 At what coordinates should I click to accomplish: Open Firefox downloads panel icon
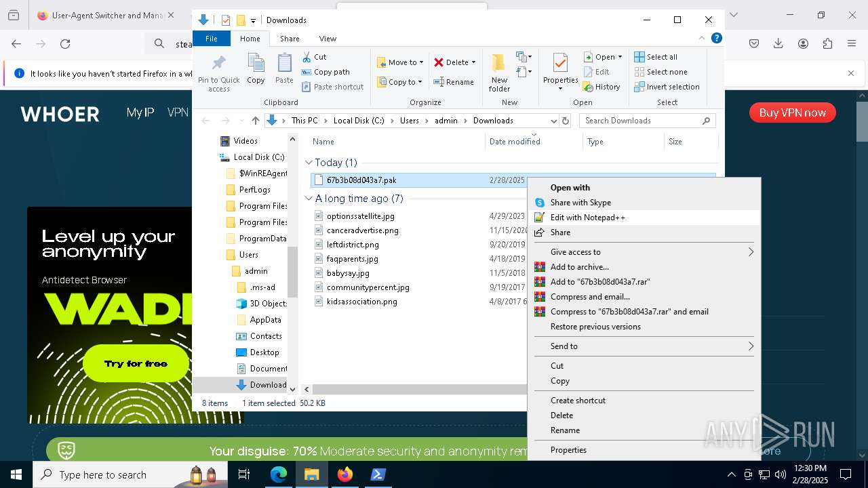(x=778, y=44)
